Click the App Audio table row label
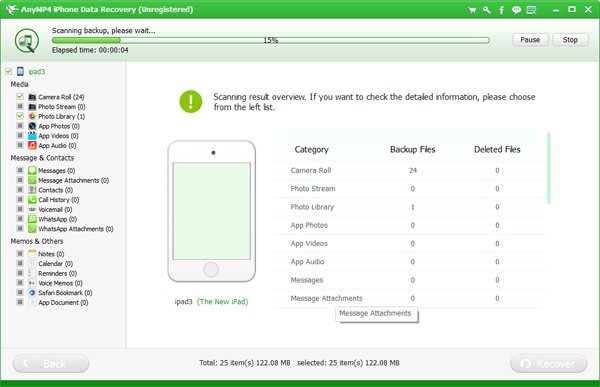 coord(307,262)
